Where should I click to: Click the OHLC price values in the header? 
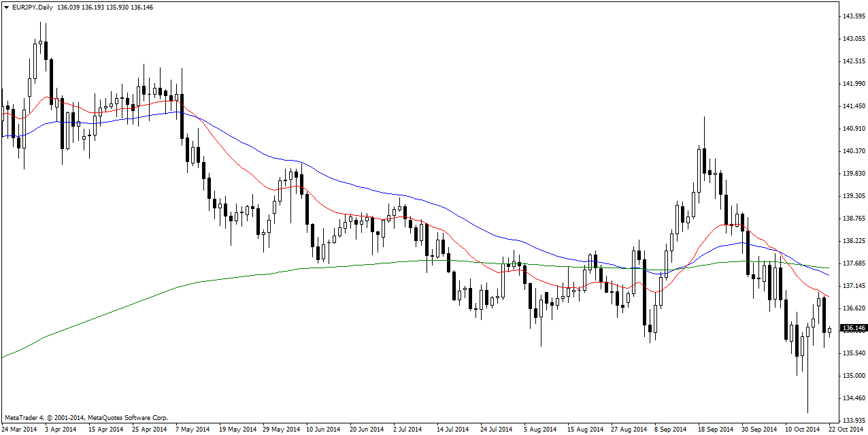[105, 7]
